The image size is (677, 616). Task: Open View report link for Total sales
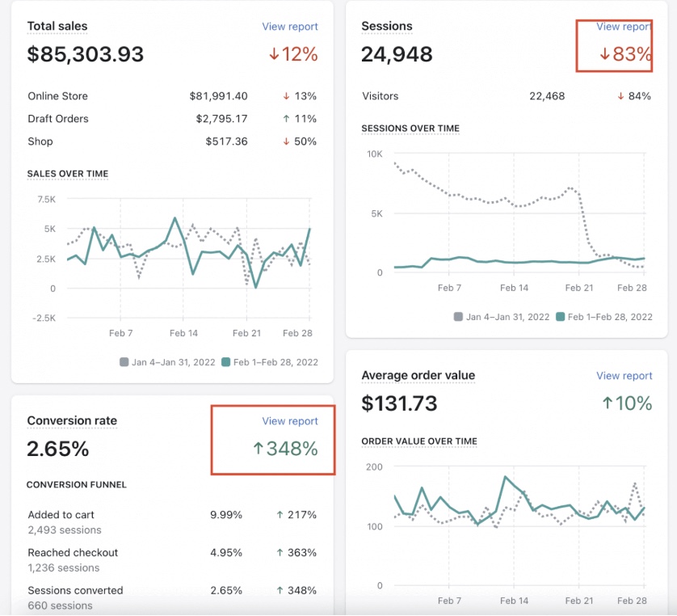(x=290, y=27)
